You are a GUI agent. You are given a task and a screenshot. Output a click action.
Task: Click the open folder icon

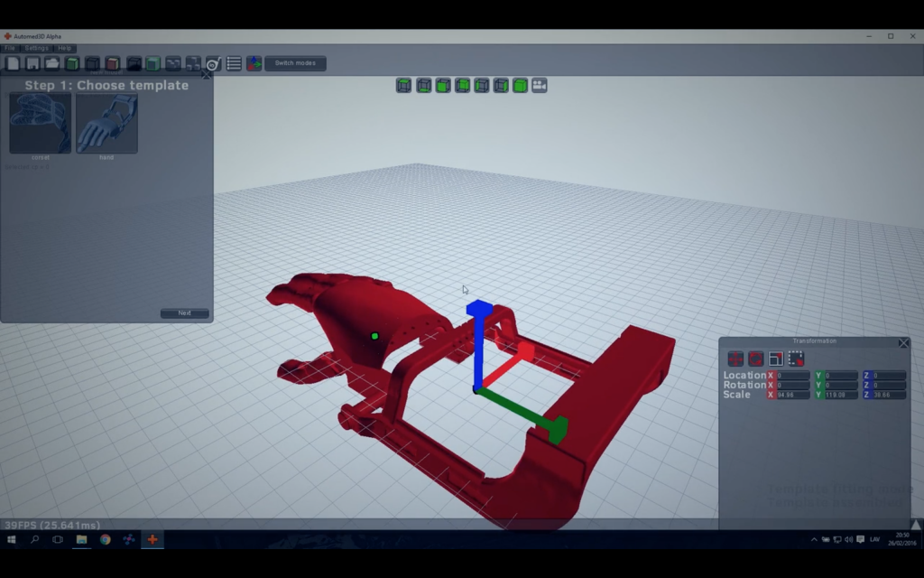(52, 63)
